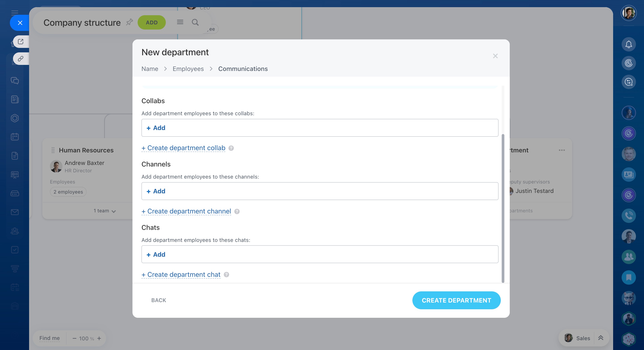Click the Add field under Collabs
Image resolution: width=644 pixels, height=350 pixels.
tap(320, 128)
